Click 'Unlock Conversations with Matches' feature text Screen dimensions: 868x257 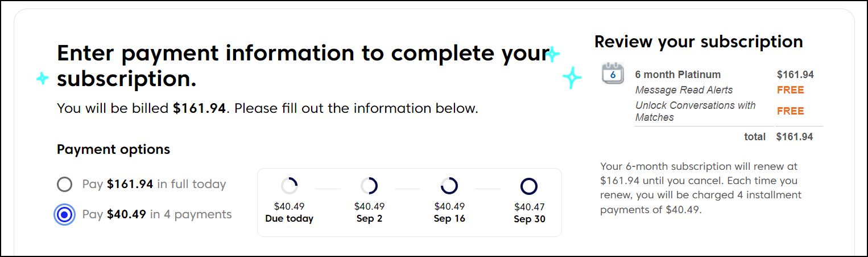(696, 111)
